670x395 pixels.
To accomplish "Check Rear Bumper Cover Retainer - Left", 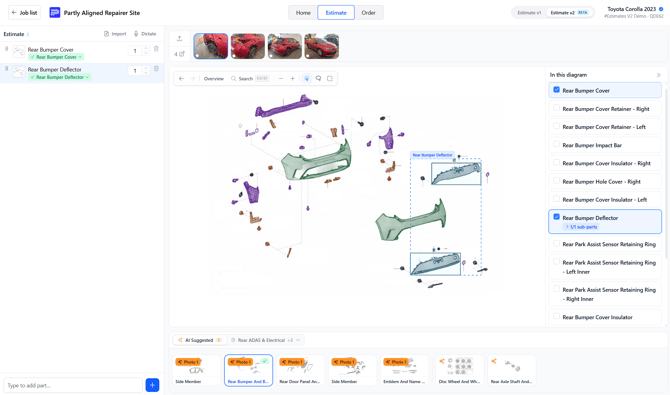I will (556, 126).
